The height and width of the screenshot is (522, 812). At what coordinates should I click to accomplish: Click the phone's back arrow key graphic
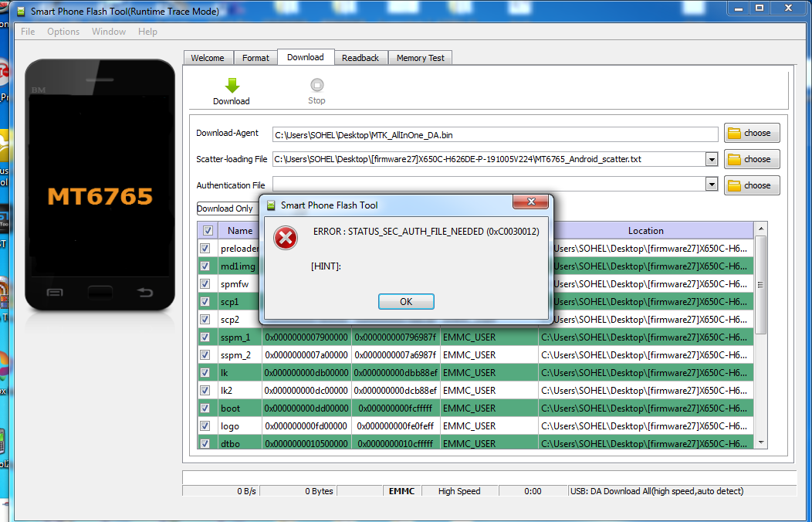pyautogui.click(x=145, y=292)
